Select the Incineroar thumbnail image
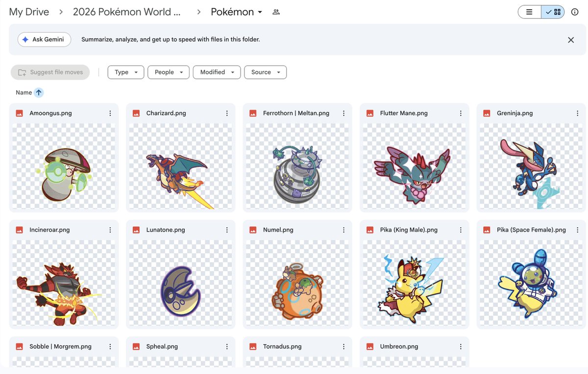The height and width of the screenshot is (374, 588). coord(64,282)
